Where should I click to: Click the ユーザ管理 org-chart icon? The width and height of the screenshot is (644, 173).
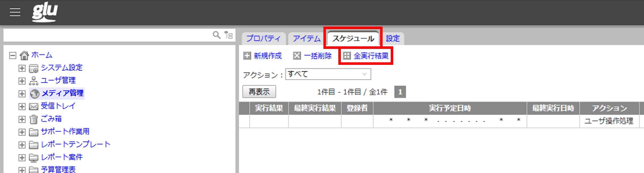point(34,81)
